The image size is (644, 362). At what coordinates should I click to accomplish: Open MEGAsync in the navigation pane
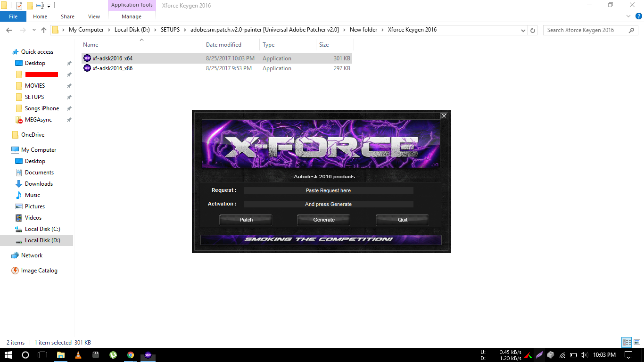point(38,120)
